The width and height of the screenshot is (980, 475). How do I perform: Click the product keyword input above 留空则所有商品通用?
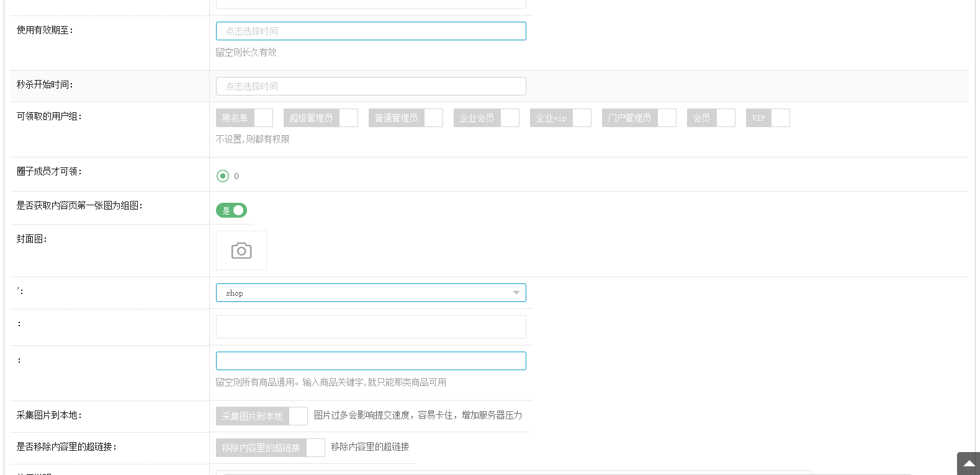[x=371, y=361]
